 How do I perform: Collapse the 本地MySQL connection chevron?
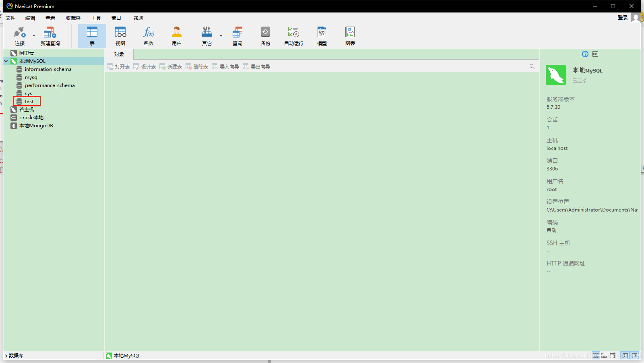pos(6,61)
